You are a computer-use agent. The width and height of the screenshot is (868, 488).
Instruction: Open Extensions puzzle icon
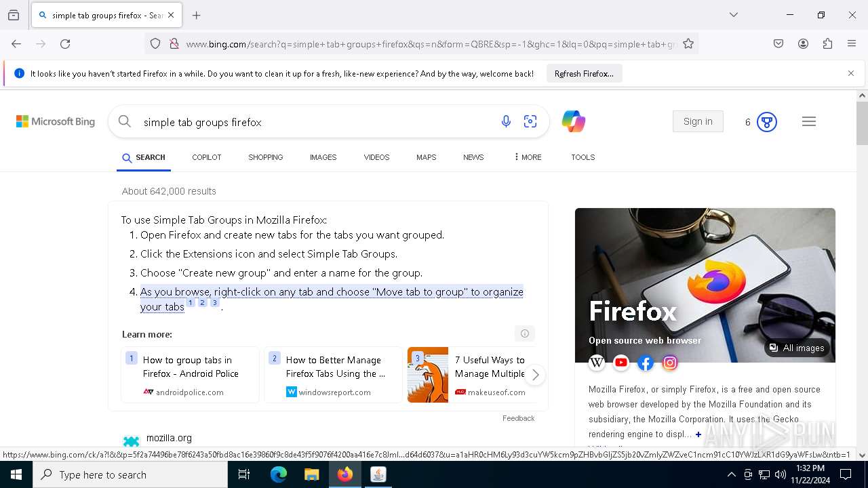click(827, 43)
